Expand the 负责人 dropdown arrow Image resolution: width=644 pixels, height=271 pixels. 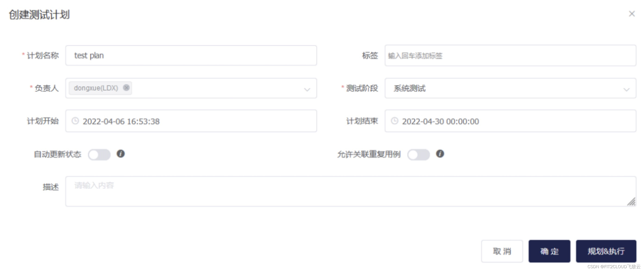(x=307, y=89)
